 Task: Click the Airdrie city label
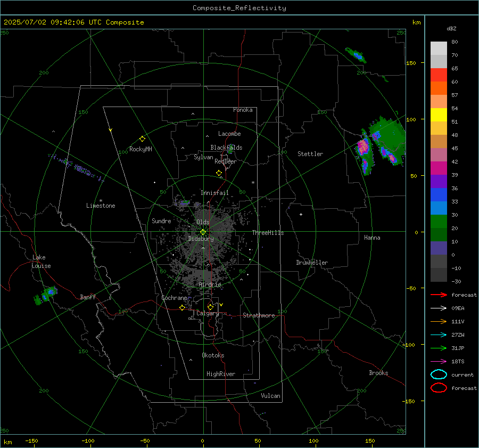[210, 284]
